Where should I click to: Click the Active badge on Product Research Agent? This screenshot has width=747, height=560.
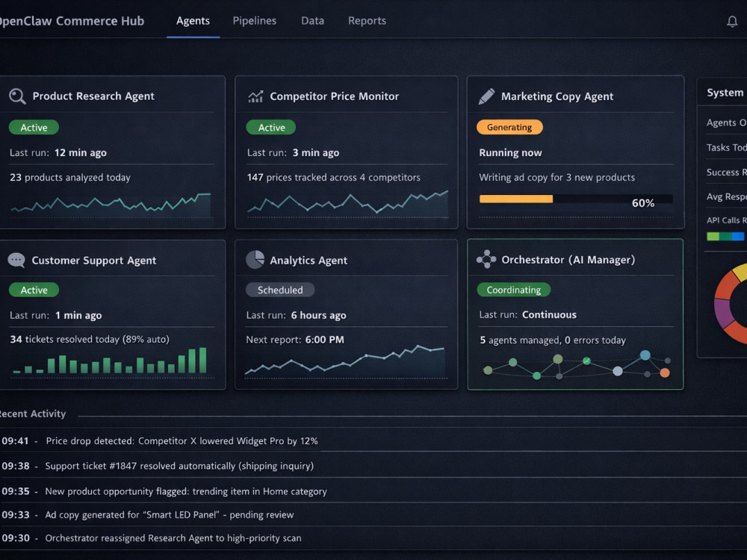(34, 128)
